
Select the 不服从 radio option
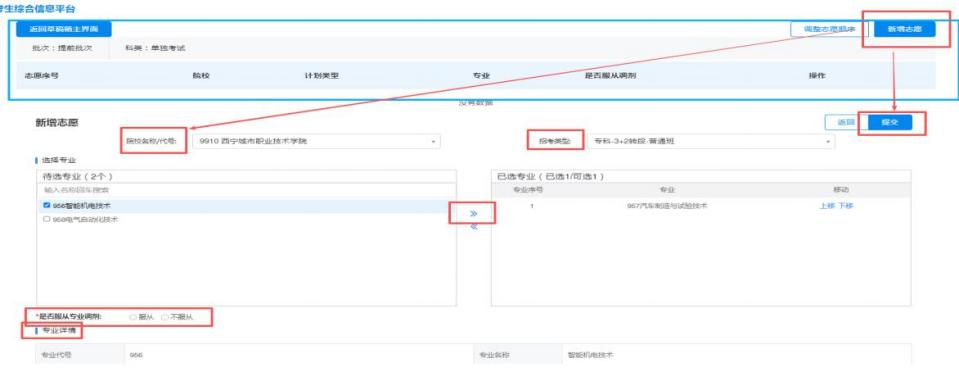(165, 317)
